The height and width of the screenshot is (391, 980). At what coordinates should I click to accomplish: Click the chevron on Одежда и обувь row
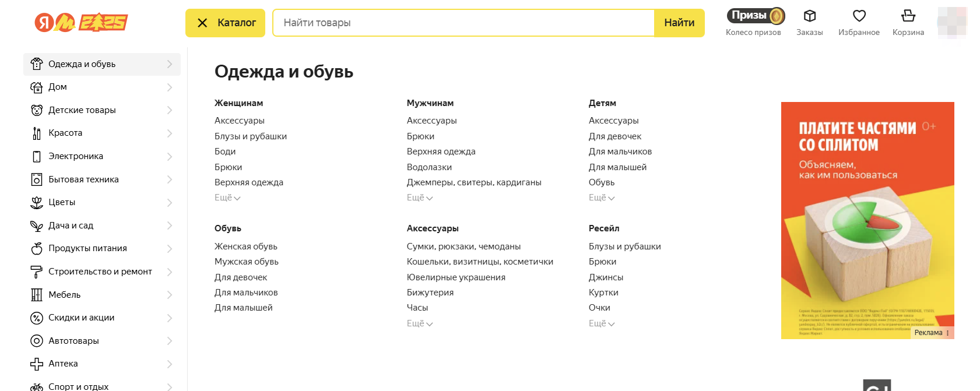point(170,64)
